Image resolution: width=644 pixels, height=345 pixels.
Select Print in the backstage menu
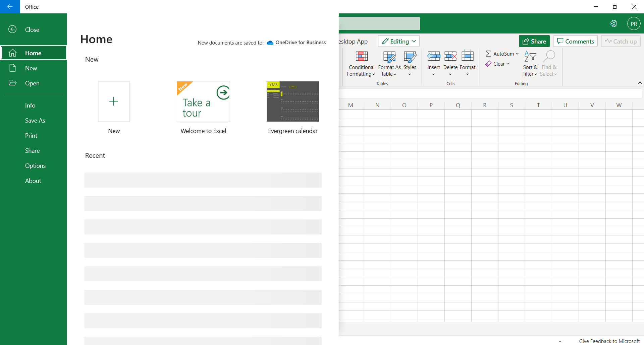point(34,135)
